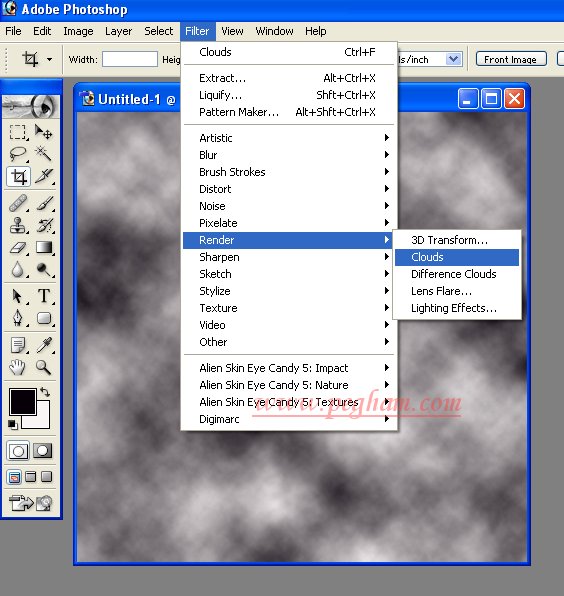Viewport: 564px width, 596px height.
Task: Select the Gradient tool
Action: [44, 248]
